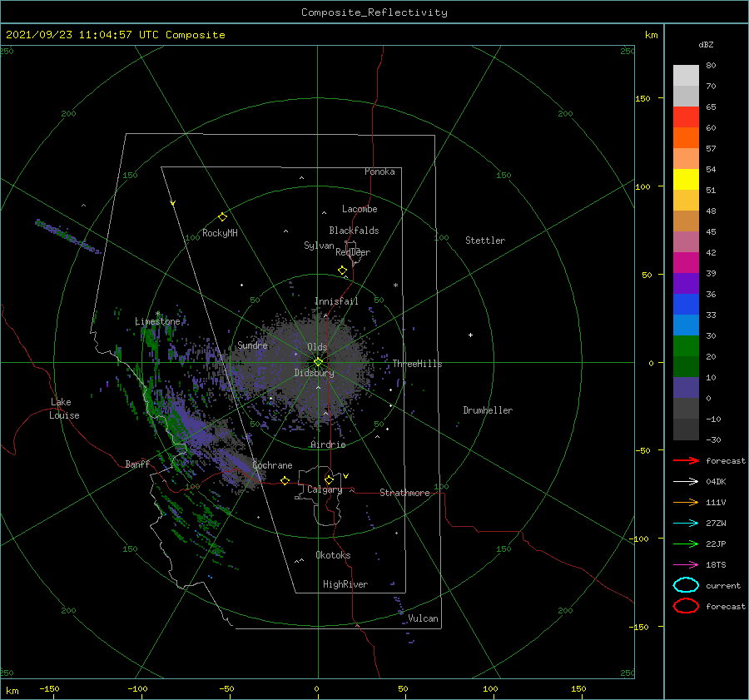Viewport: 749px width, 700px height.
Task: Select the Drumheller label
Action: click(x=488, y=410)
